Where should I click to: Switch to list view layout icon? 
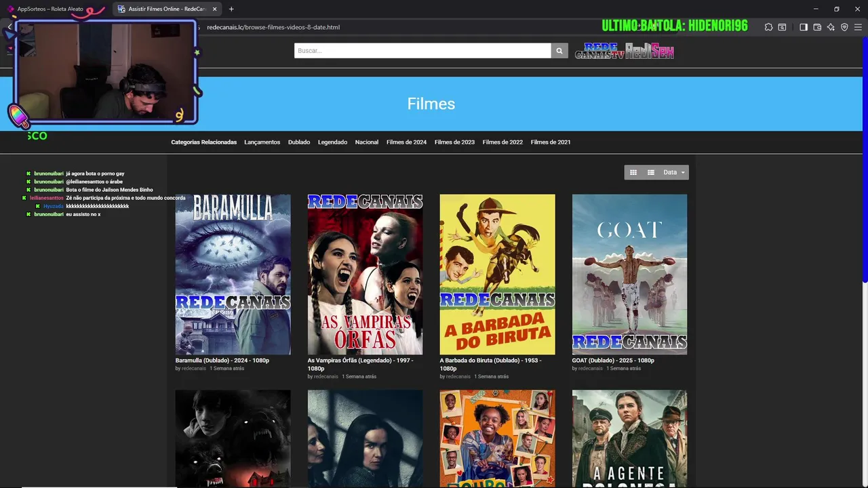651,172
